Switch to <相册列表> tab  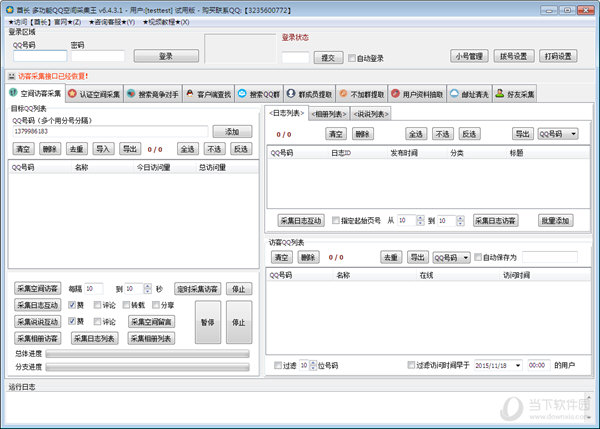329,114
